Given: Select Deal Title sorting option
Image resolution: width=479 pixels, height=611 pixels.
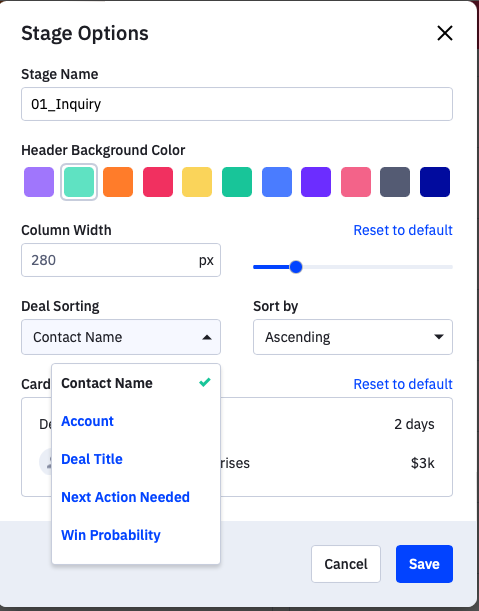Looking at the screenshot, I should coord(92,459).
